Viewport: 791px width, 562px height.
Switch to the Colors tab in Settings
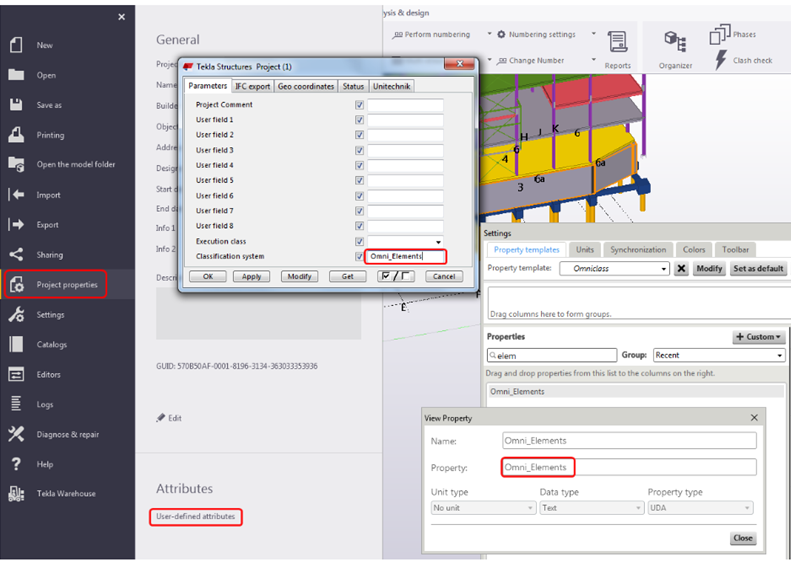click(694, 249)
